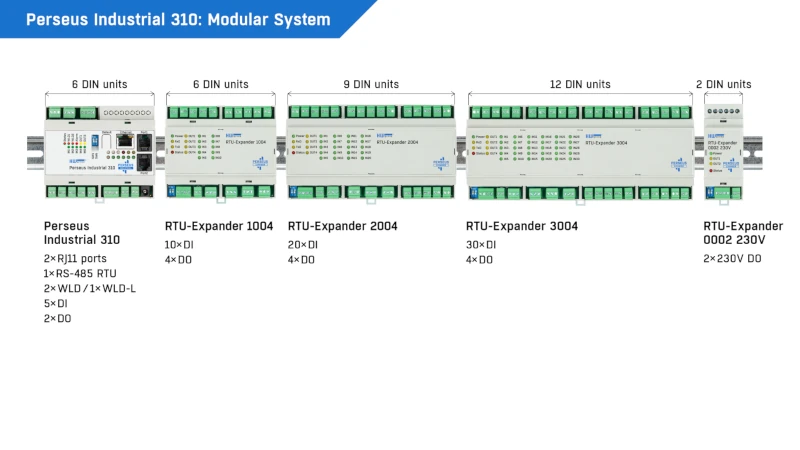
Task: Click the Ethernet port on the Perseus Industrial 310
Action: pyautogui.click(x=125, y=141)
